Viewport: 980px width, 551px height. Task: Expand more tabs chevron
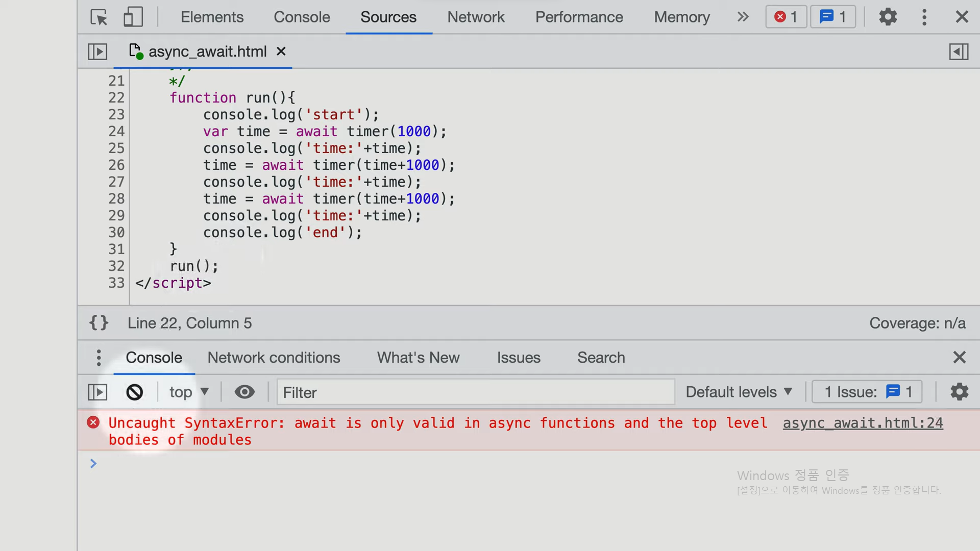coord(743,17)
